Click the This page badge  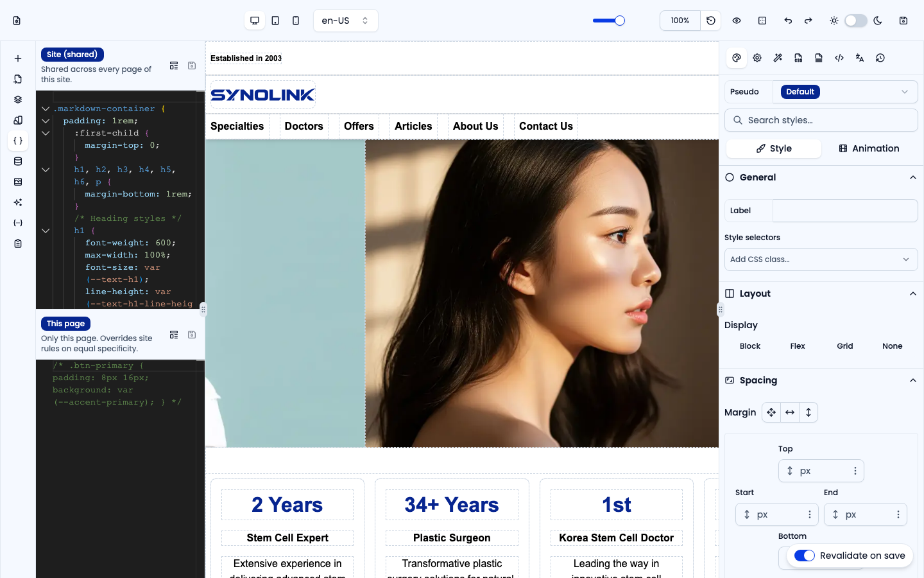pyautogui.click(x=66, y=324)
